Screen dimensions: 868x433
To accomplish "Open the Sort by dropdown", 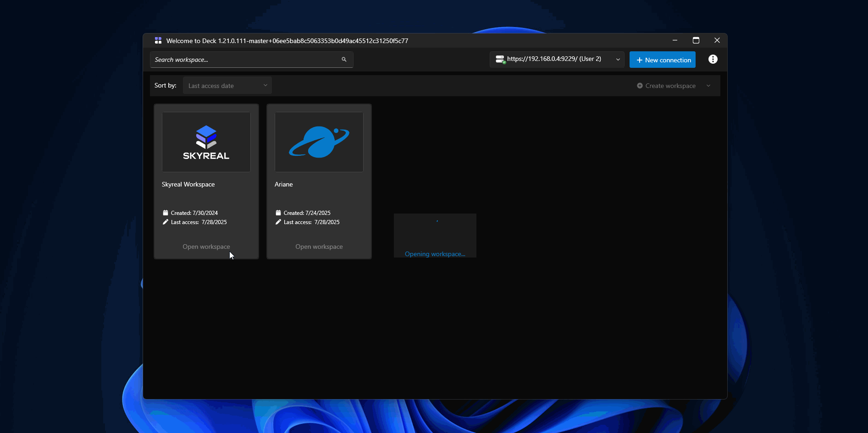I will [x=227, y=85].
